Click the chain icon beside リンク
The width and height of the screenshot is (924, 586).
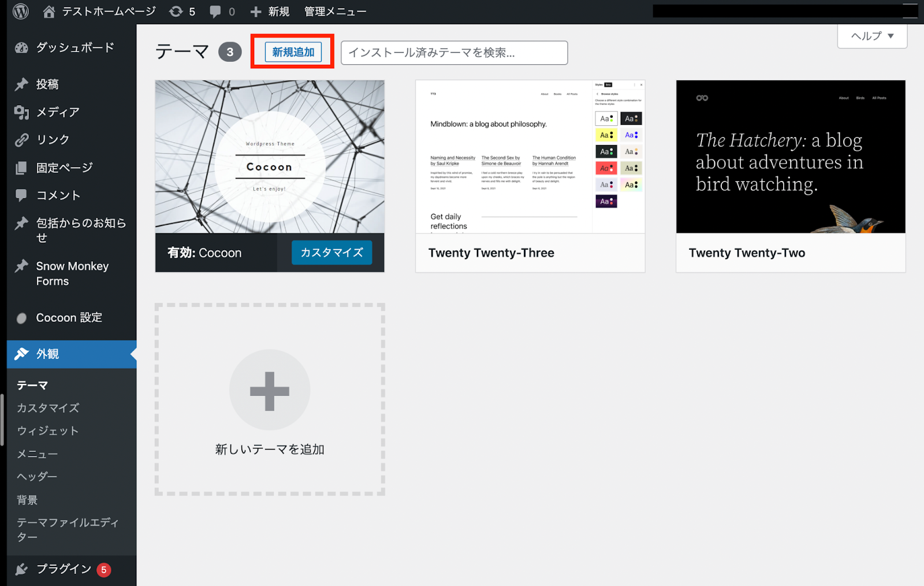21,140
